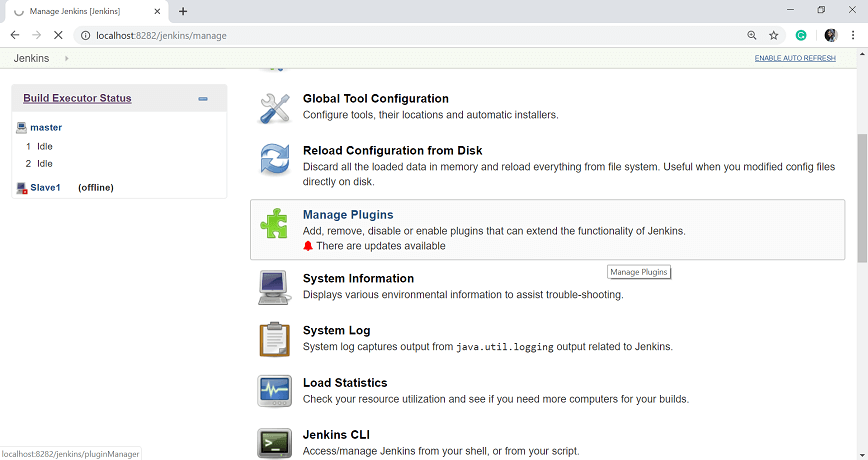The height and width of the screenshot is (460, 868).
Task: Click the Jenkins breadcrumb link
Action: coord(32,58)
